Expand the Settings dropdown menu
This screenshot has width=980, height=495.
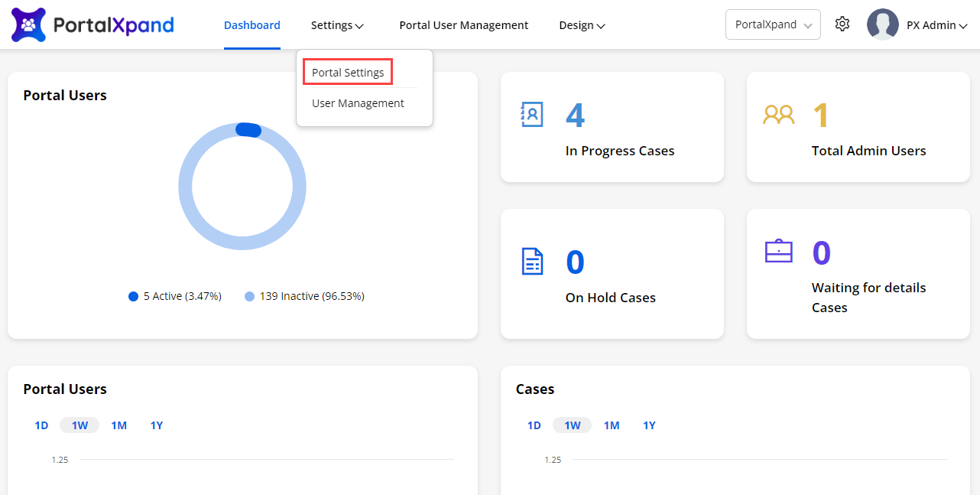point(337,25)
